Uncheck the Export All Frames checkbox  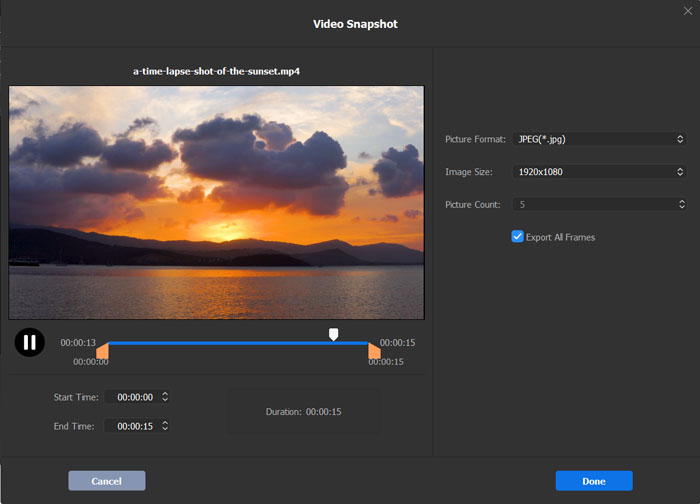[517, 237]
